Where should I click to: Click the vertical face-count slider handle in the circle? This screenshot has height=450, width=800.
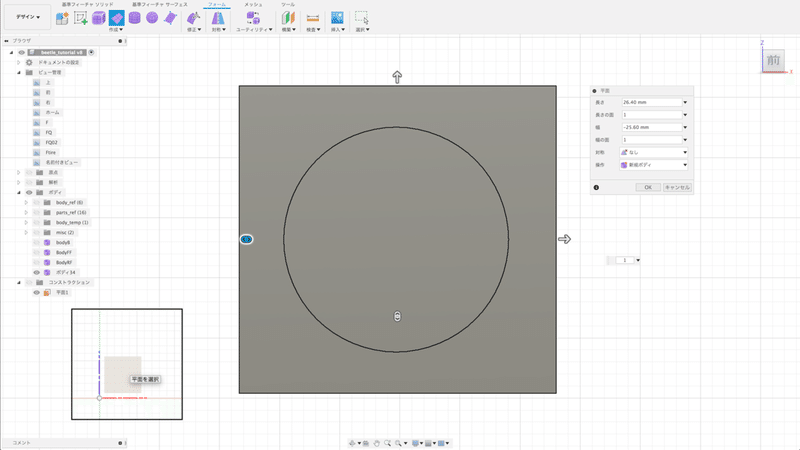point(397,317)
